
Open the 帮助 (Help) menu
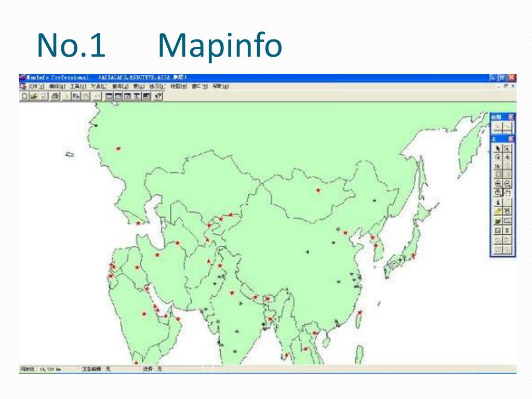click(x=220, y=87)
